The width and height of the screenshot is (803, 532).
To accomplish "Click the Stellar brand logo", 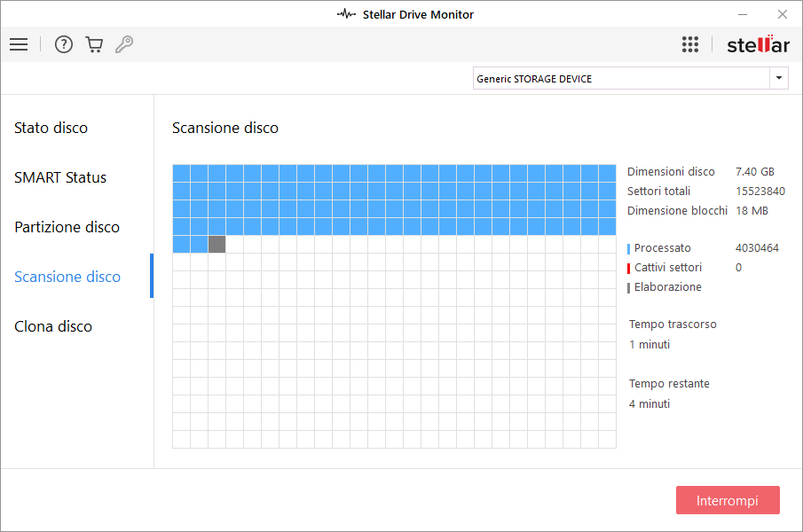I will [x=758, y=44].
